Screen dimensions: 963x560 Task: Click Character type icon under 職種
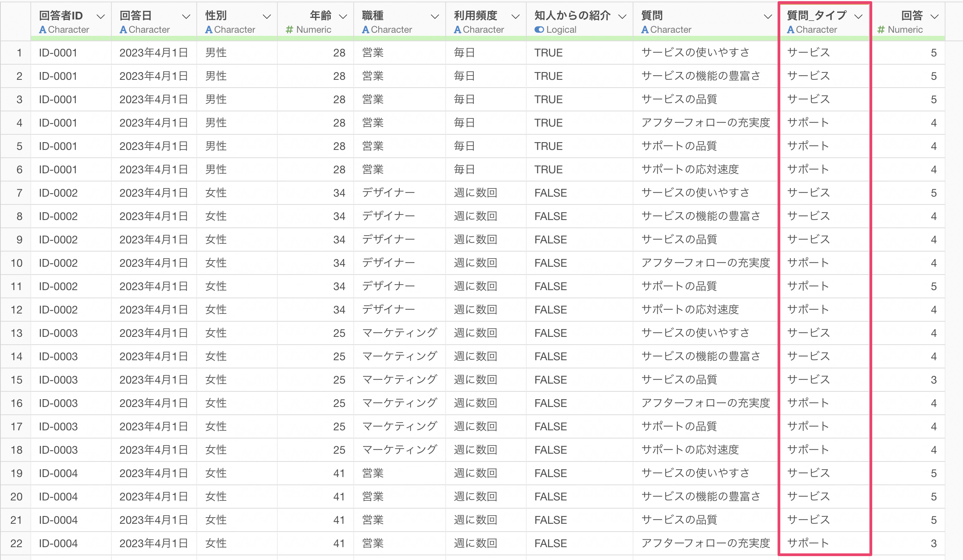(x=366, y=30)
